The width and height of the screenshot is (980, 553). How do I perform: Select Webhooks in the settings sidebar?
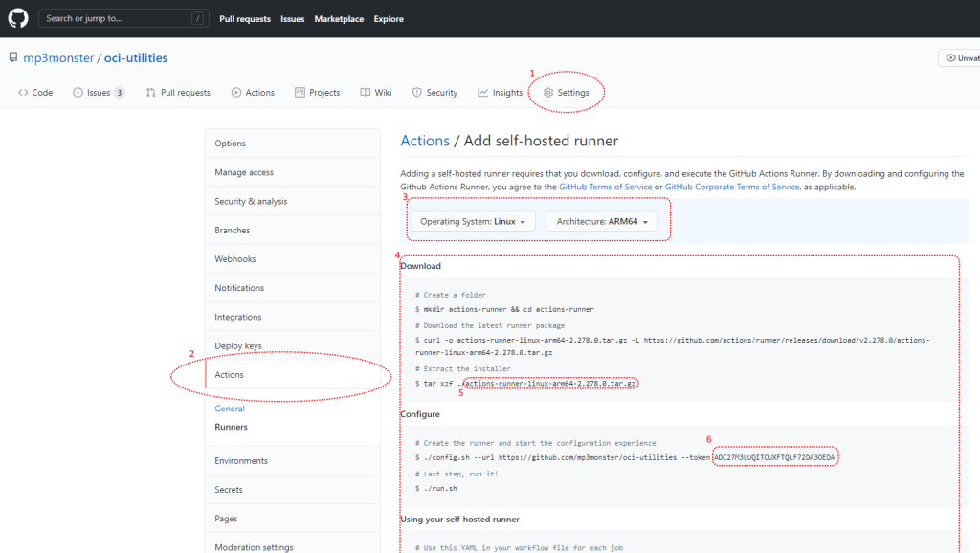pos(235,259)
